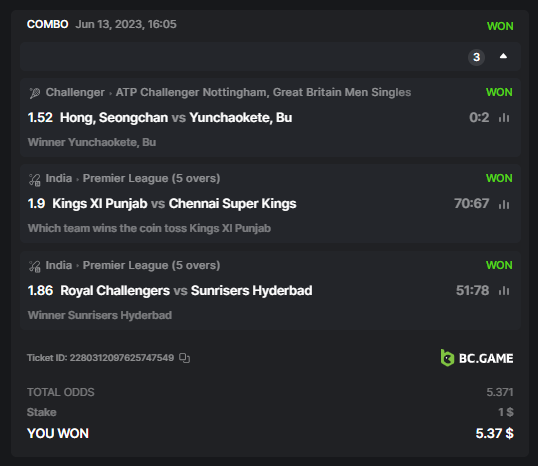The width and height of the screenshot is (538, 466).
Task: Collapse the combo bet selections arrow
Action: pyautogui.click(x=503, y=56)
